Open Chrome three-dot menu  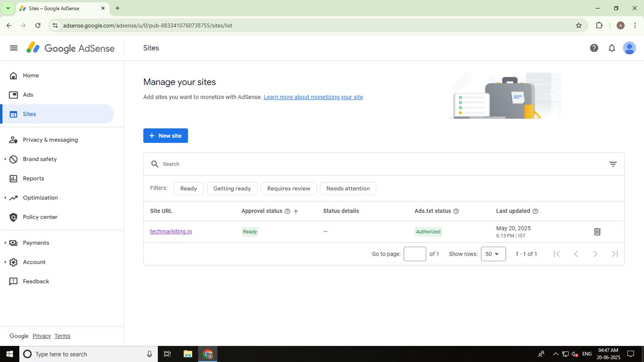[x=635, y=25]
